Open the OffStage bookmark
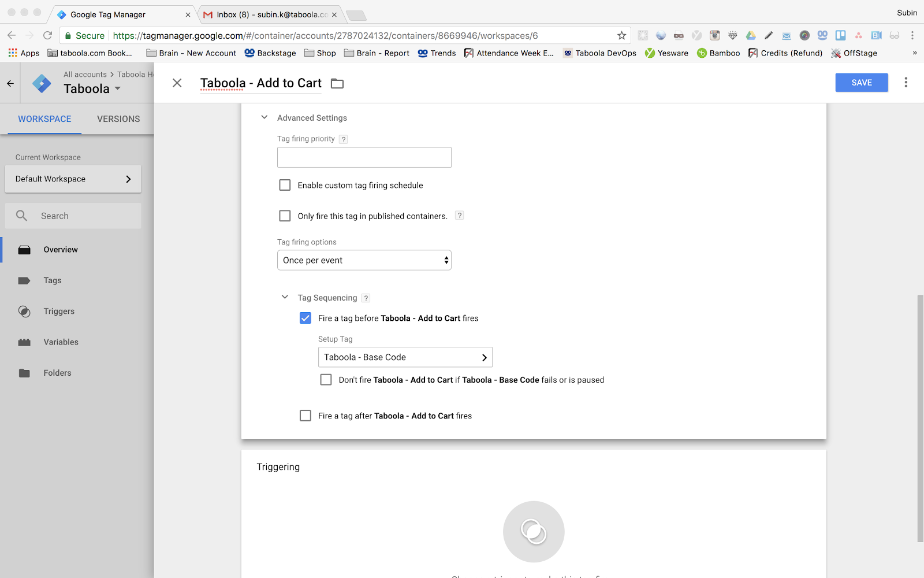924x578 pixels. click(x=854, y=53)
